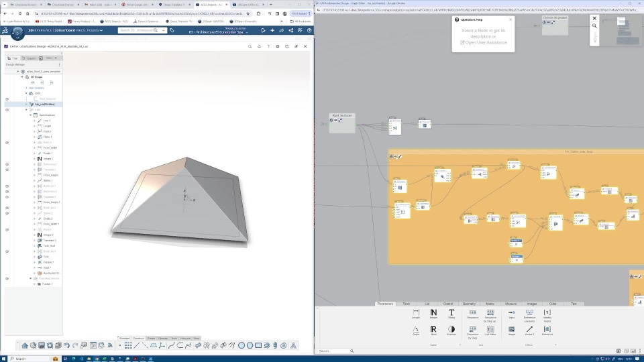The width and height of the screenshot is (644, 362).
Task: Open the Create tab in CATIA bottom toolbar
Action: [151, 338]
